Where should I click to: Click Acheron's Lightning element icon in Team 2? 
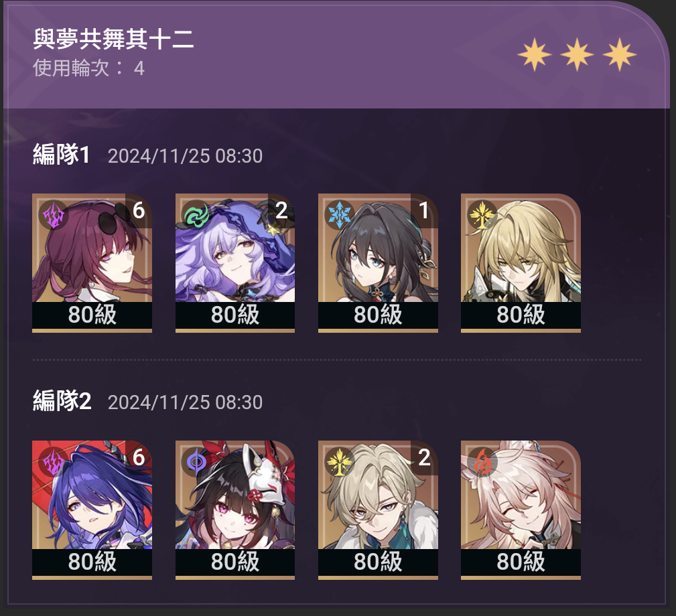click(53, 461)
